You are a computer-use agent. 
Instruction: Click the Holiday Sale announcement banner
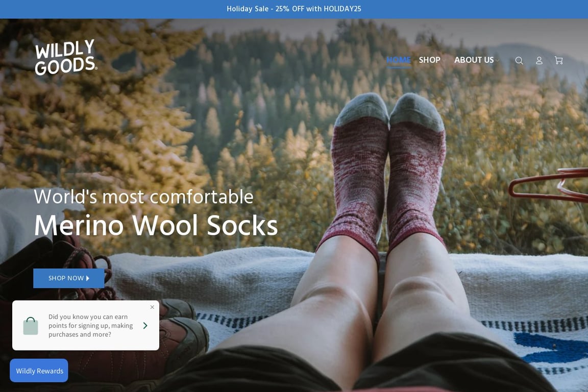[294, 9]
